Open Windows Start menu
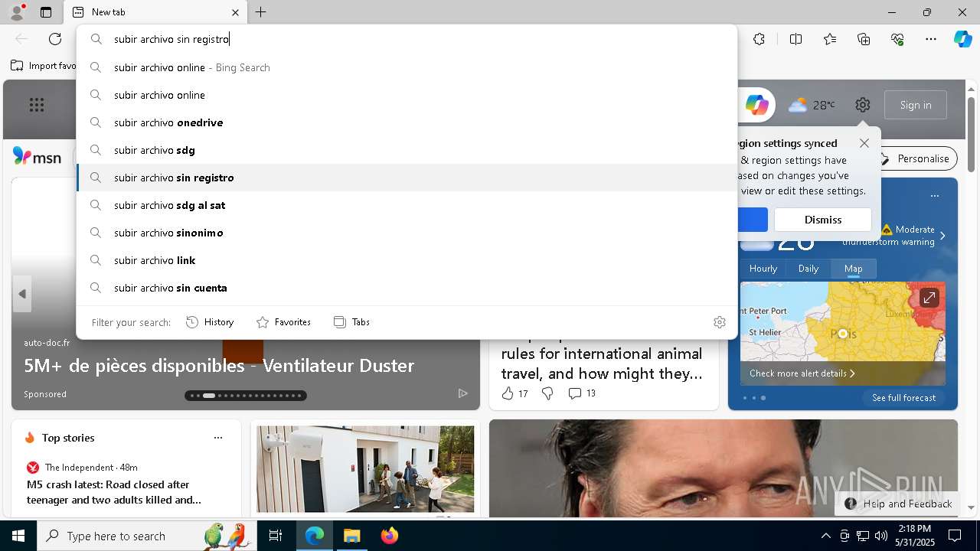This screenshot has height=551, width=980. pos(18,536)
